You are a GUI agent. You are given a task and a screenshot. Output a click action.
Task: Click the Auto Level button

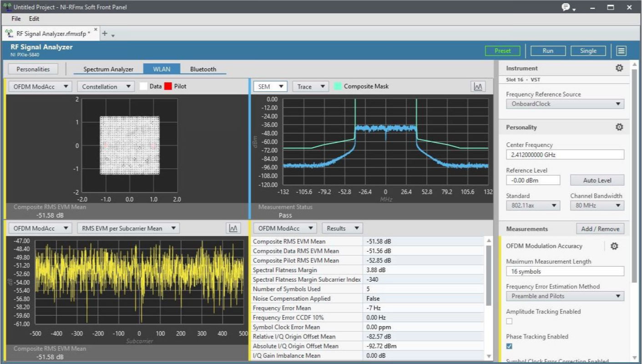click(597, 180)
